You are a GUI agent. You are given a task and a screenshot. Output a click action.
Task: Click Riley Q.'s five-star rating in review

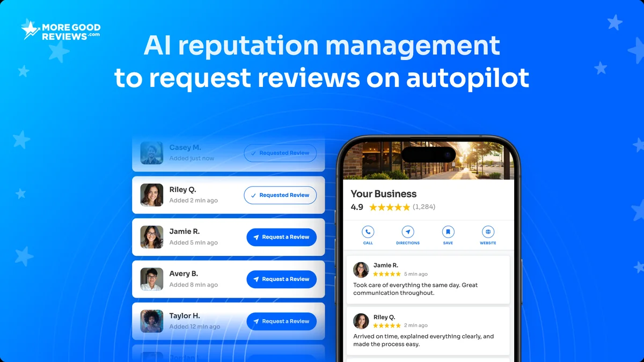coord(387,326)
